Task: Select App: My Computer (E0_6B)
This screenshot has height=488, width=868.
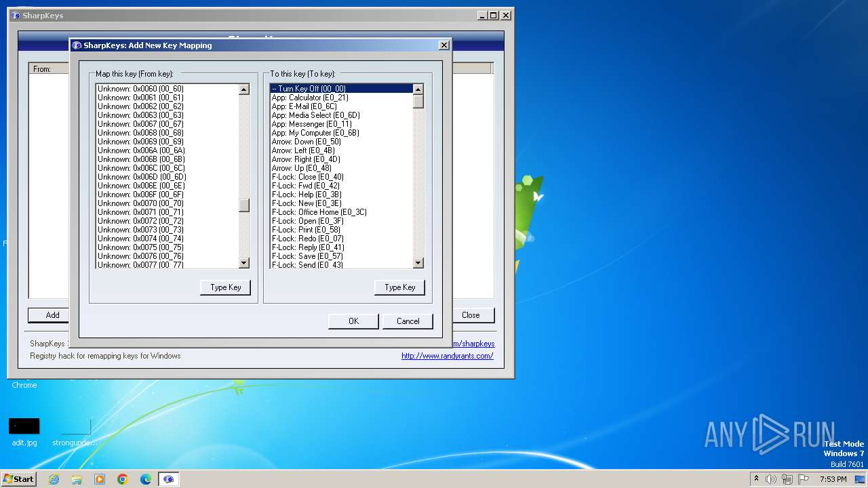Action: point(341,133)
